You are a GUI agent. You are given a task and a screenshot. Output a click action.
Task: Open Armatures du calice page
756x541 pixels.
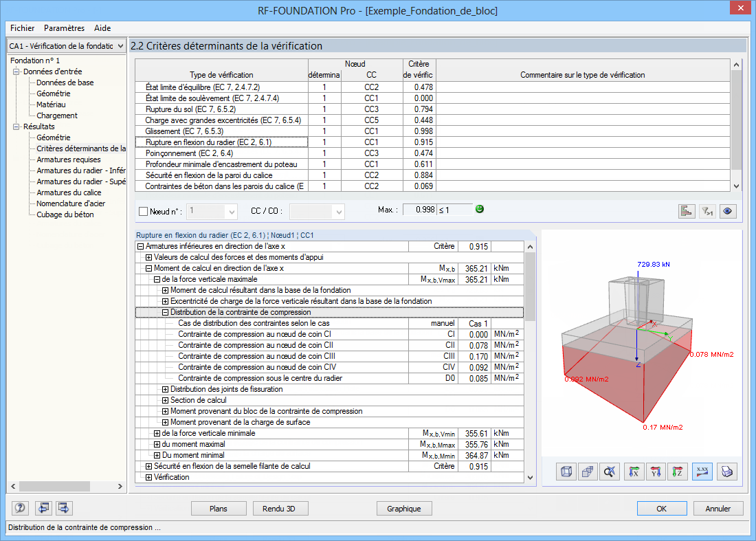69,192
